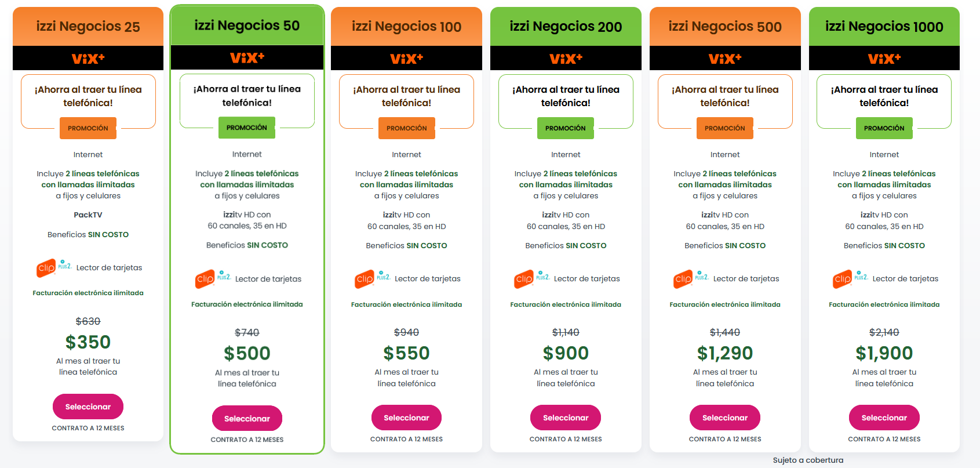Choose the izzi Negocios 100 plan
Viewport: 980px width, 468px height.
coord(406,418)
